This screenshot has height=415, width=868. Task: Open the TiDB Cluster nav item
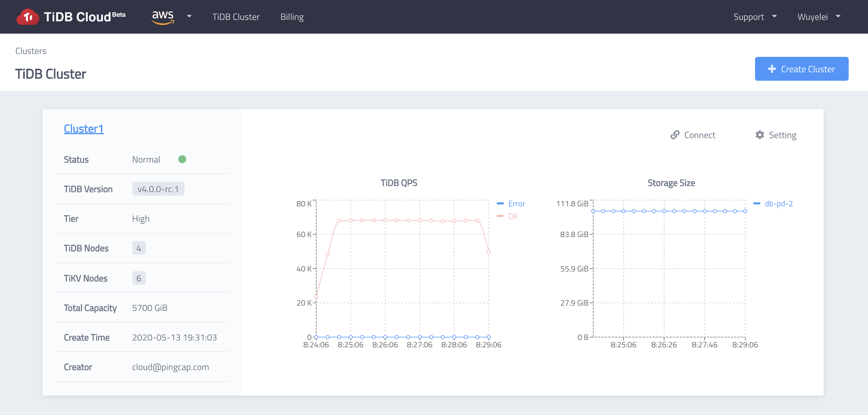[236, 17]
